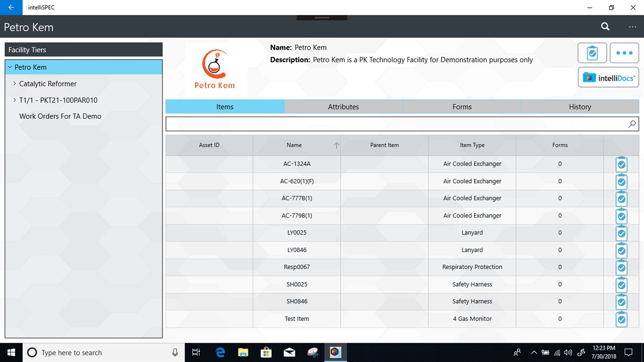This screenshot has width=644, height=362.
Task: Open Microsoft Edge from the taskbar
Action: 220,352
